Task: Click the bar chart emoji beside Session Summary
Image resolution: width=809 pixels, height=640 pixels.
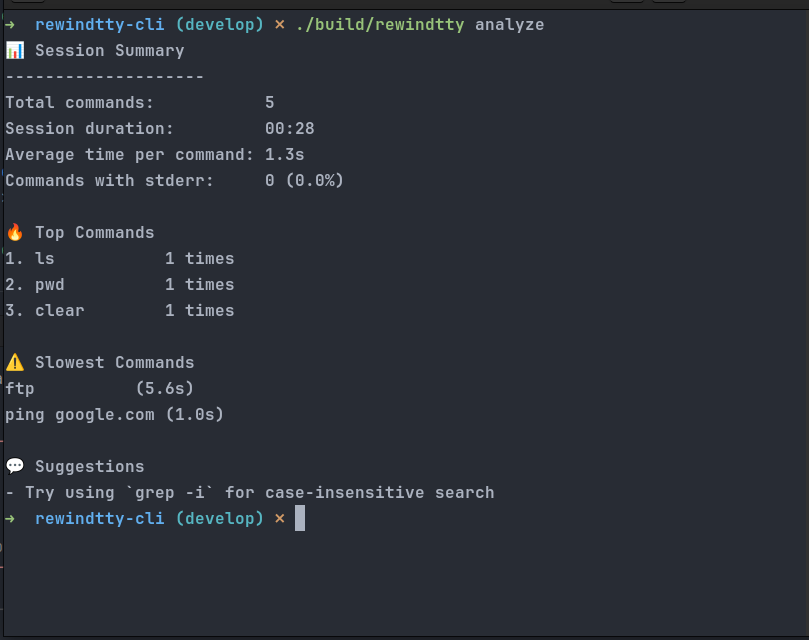Action: click(x=15, y=50)
